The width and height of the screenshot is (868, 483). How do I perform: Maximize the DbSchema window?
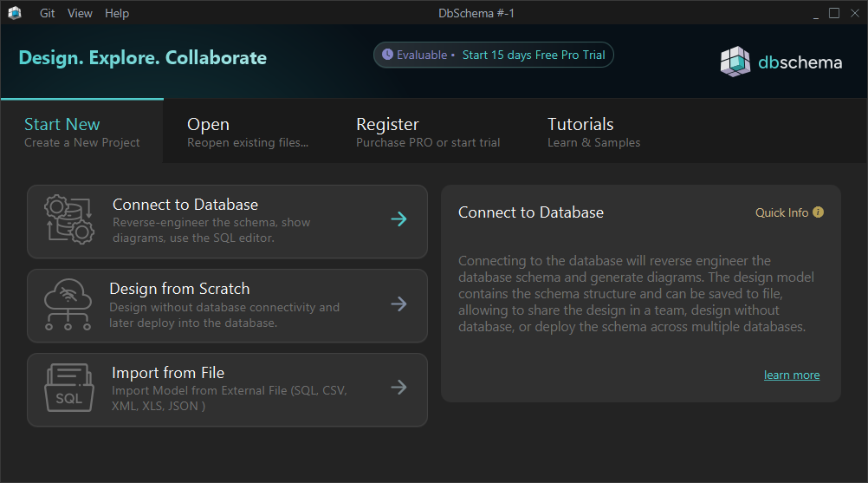(x=834, y=13)
